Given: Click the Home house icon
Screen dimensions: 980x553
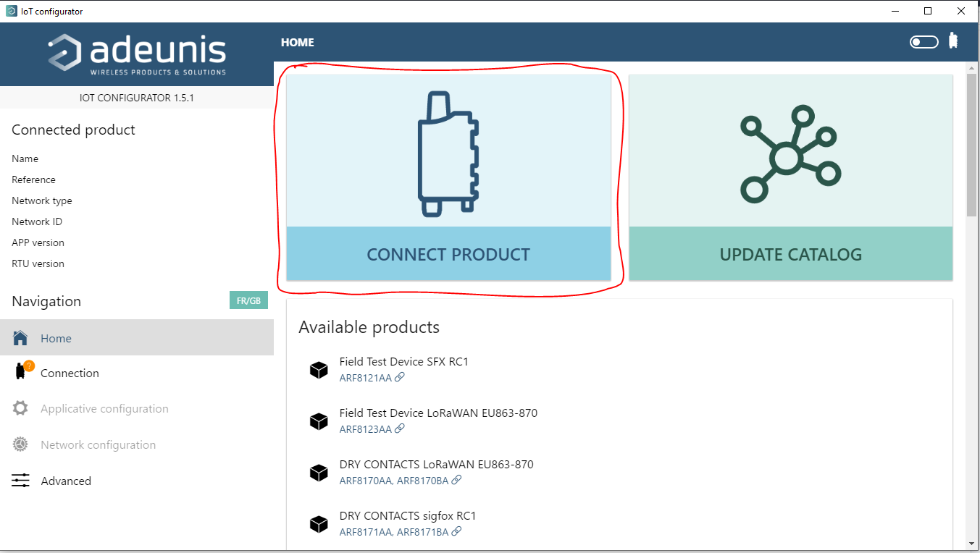Looking at the screenshot, I should click(20, 338).
